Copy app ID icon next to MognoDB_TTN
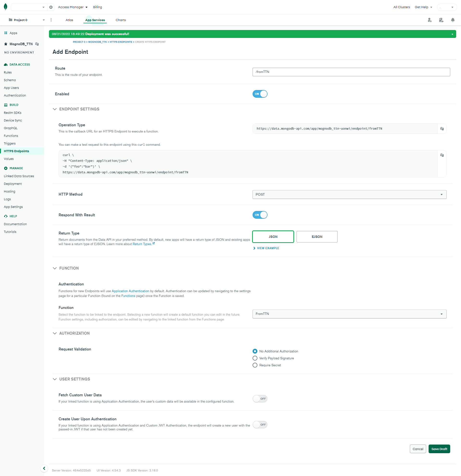 [x=37, y=44]
